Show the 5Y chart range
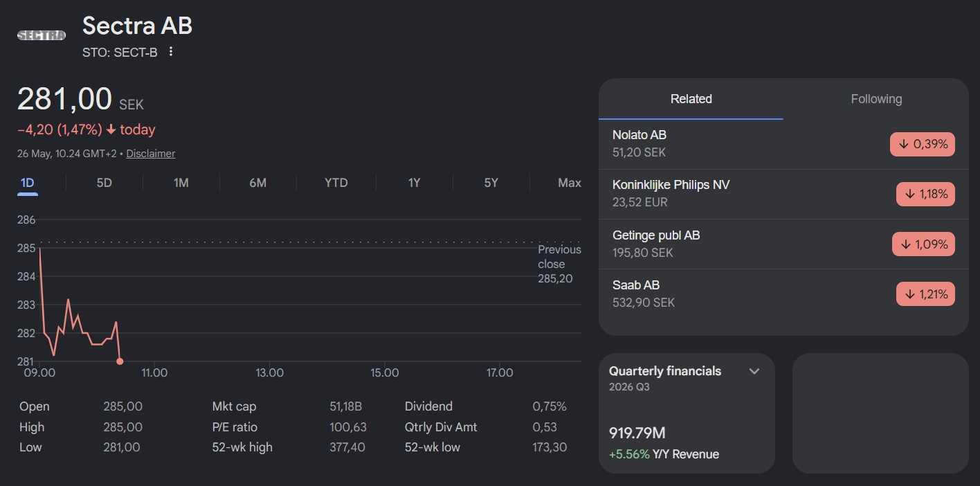Image resolution: width=980 pixels, height=486 pixels. click(x=491, y=183)
